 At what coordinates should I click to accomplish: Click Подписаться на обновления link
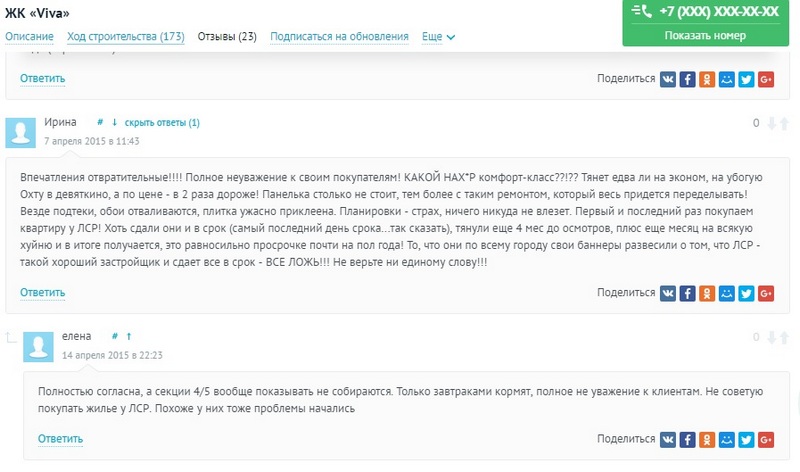point(339,37)
